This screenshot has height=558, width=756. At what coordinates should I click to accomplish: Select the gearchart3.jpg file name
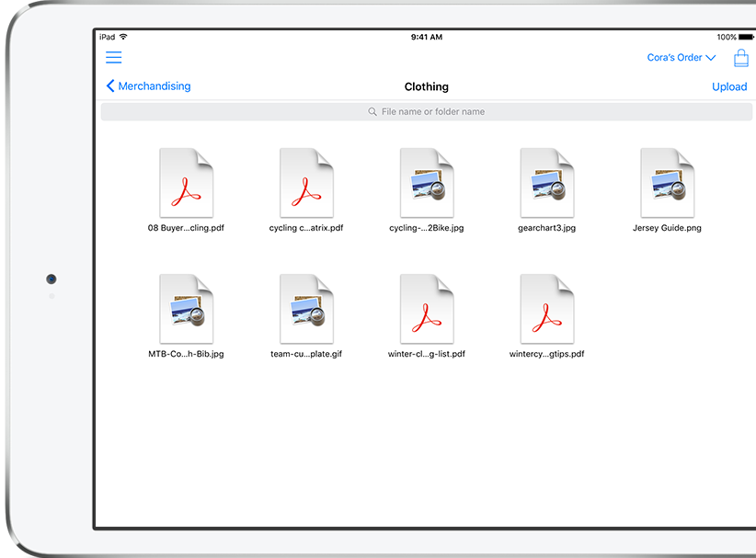[x=546, y=228]
